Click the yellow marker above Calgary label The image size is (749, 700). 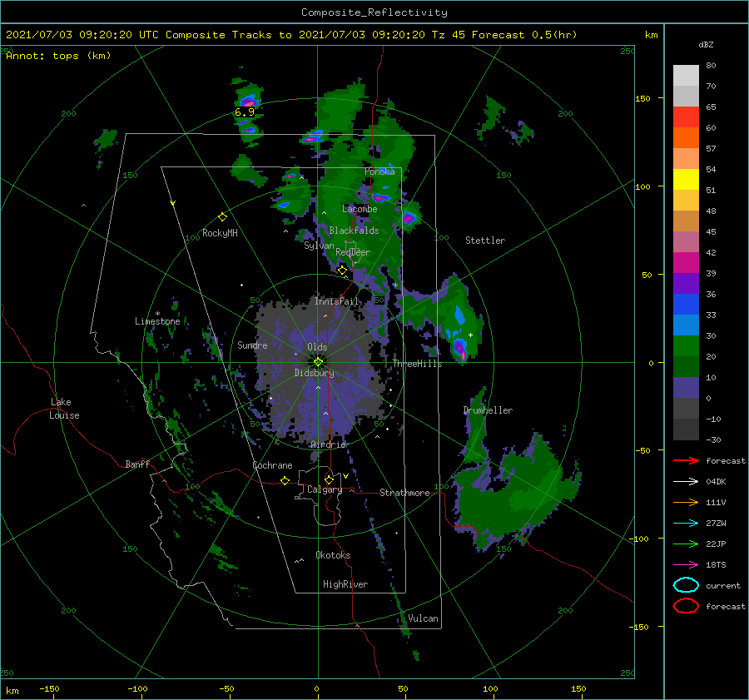(x=329, y=479)
